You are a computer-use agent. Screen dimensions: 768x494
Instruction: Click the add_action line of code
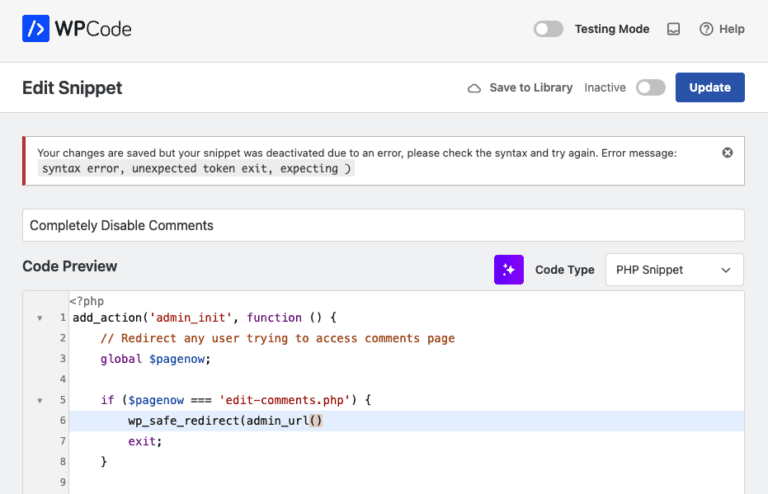[x=204, y=318]
